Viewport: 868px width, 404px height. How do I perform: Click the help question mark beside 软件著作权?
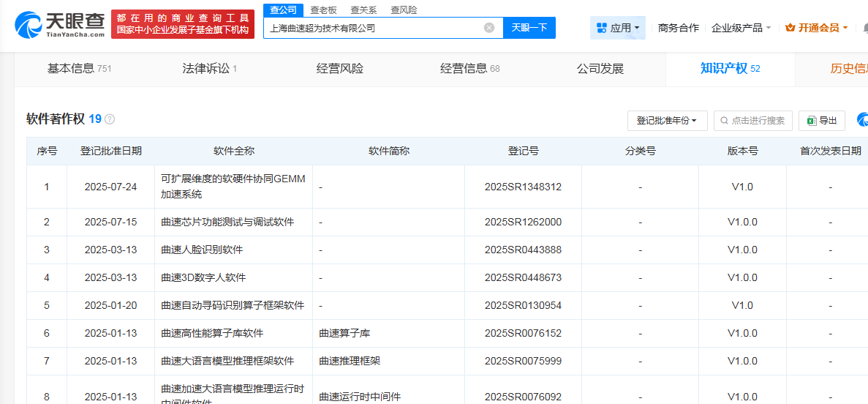(x=110, y=119)
